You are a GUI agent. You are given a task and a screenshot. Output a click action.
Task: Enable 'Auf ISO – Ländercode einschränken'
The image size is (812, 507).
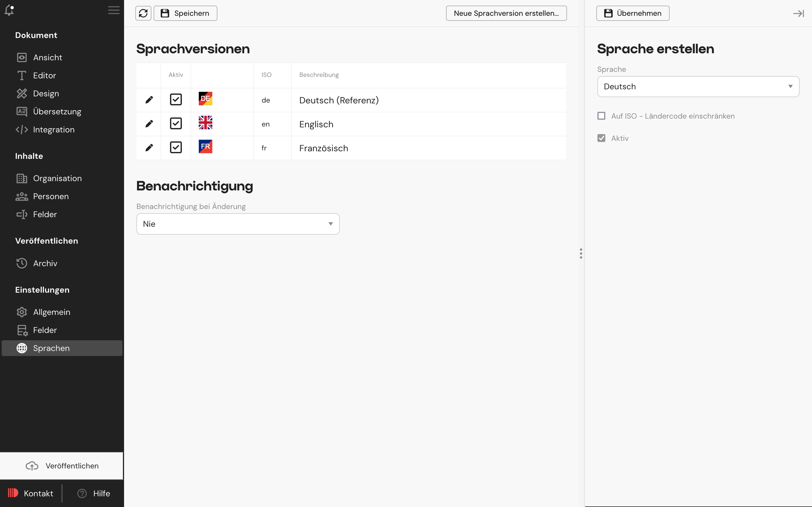(x=601, y=116)
